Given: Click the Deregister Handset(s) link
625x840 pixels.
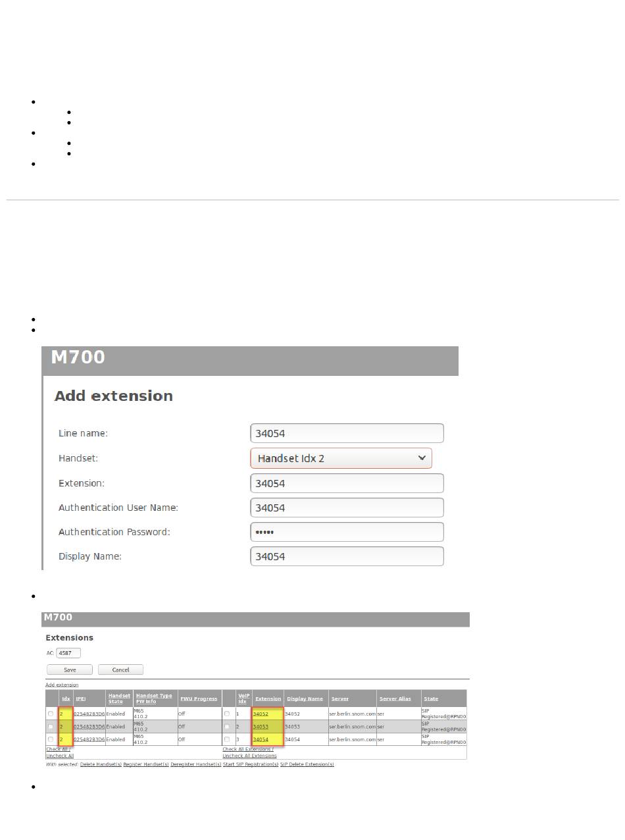Looking at the screenshot, I should pos(195,764).
